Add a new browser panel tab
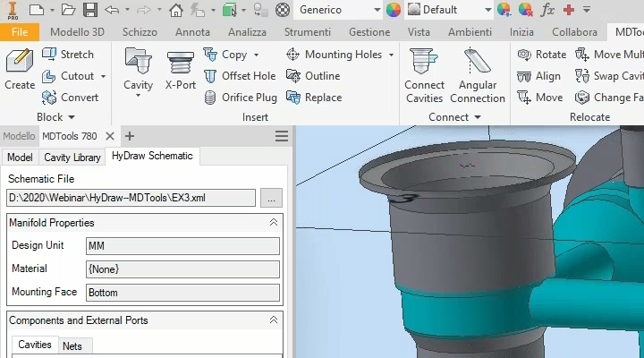 (130, 136)
